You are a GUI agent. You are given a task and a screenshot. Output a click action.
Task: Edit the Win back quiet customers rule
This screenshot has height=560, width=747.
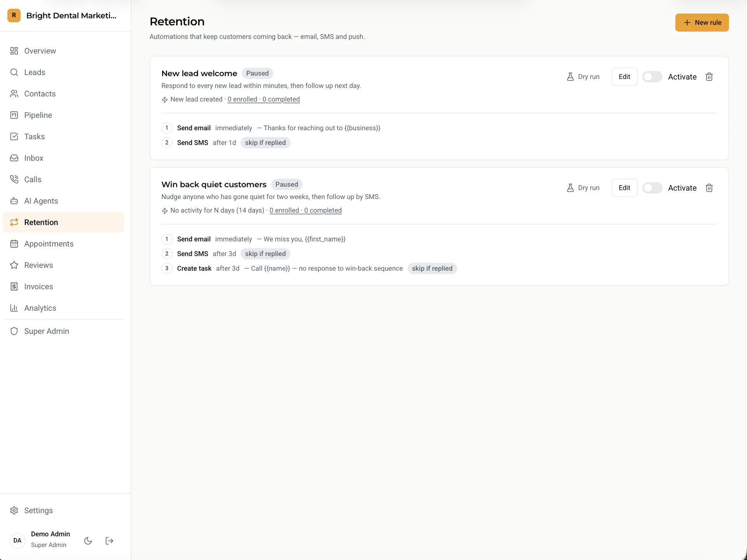coord(624,188)
